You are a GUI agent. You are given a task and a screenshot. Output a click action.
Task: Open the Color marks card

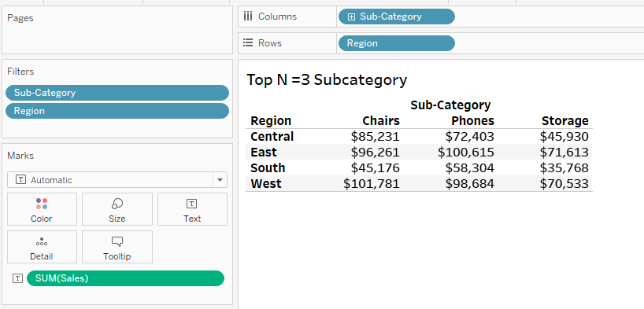42,209
